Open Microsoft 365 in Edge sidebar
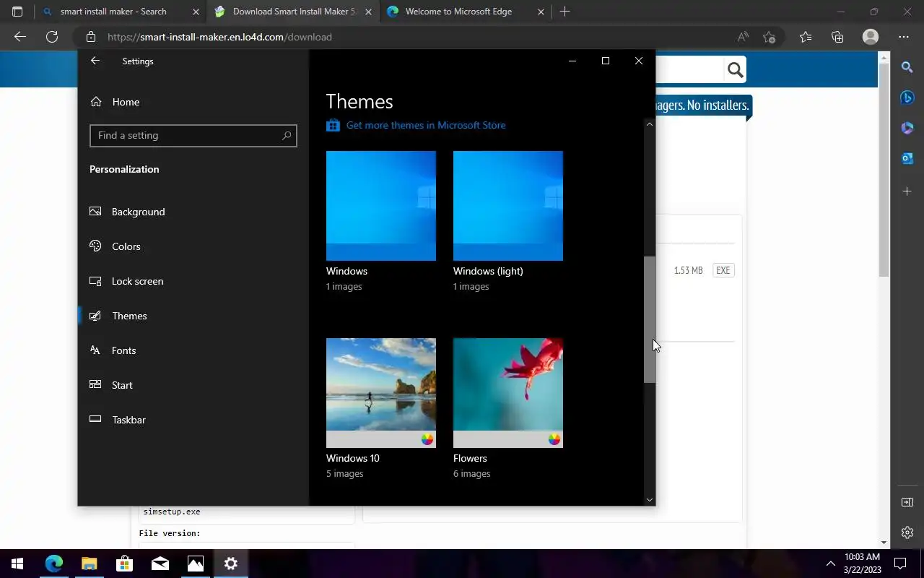Screen dimensions: 924x578 [x=907, y=128]
